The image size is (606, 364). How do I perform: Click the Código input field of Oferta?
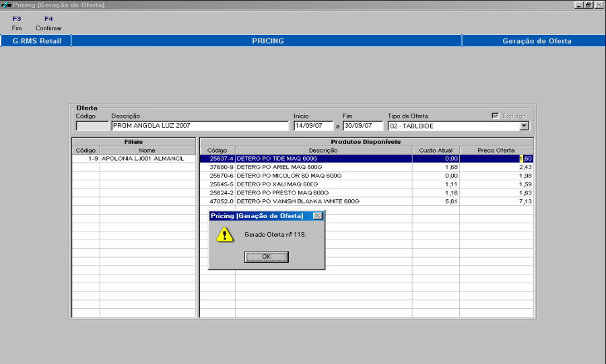(92, 126)
